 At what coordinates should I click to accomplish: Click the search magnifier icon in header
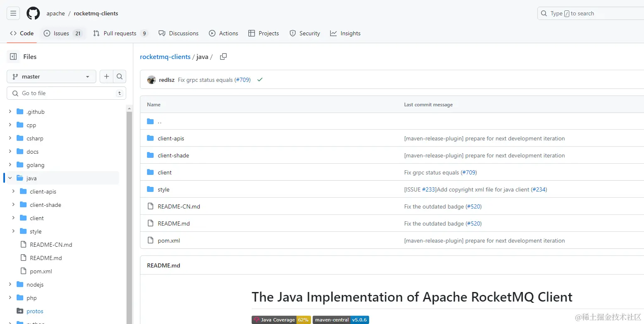(x=544, y=13)
